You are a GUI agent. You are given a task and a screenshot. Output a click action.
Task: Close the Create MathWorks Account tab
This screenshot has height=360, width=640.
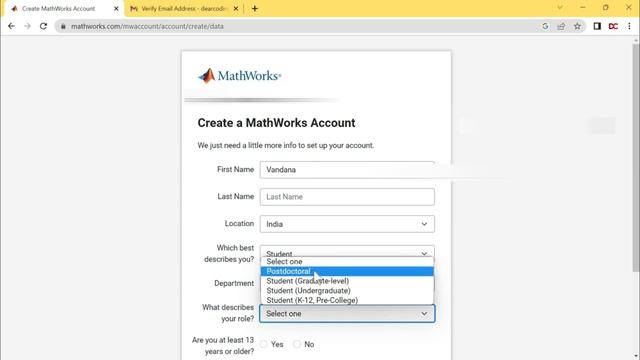(x=116, y=8)
